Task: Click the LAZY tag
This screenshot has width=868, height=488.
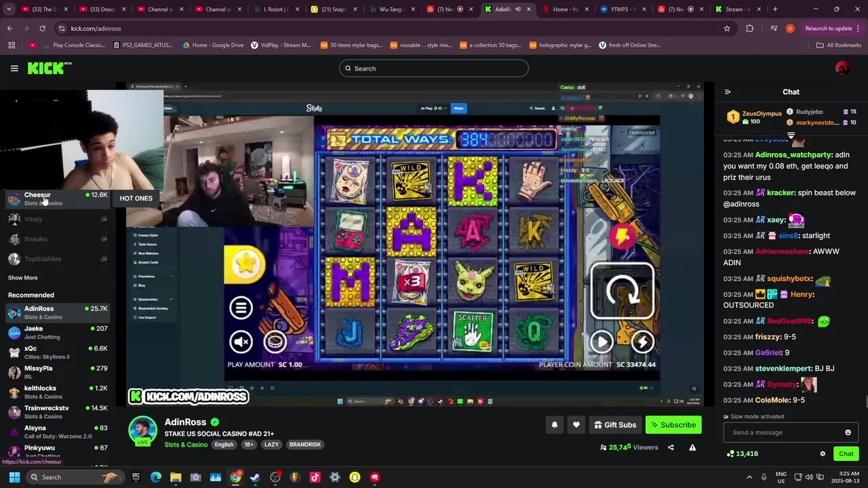Action: click(271, 445)
